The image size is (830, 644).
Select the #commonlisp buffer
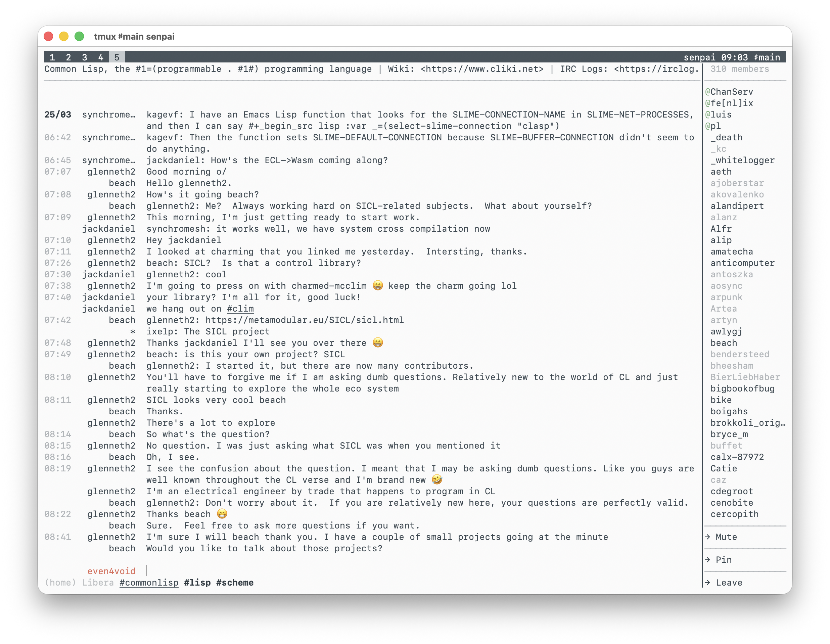[149, 583]
